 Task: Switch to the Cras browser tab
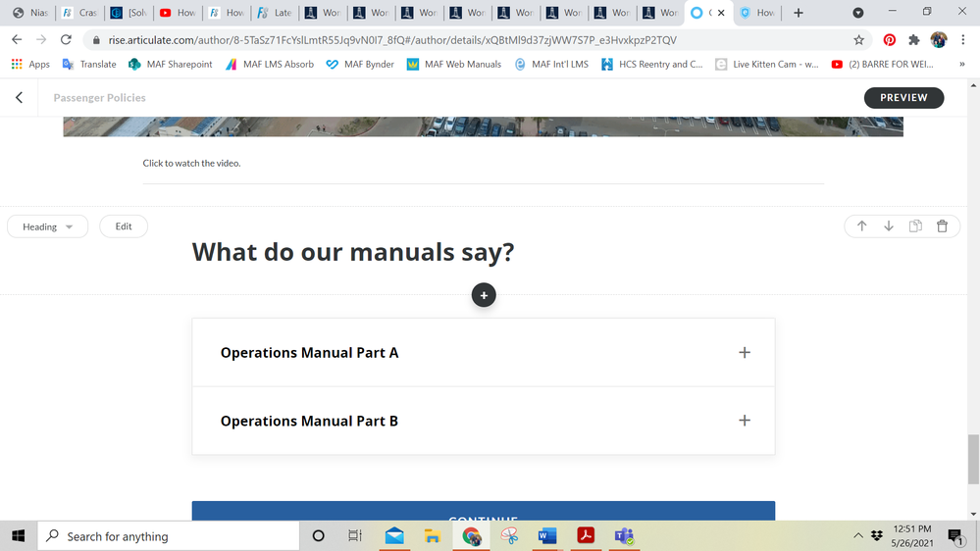pos(80,13)
